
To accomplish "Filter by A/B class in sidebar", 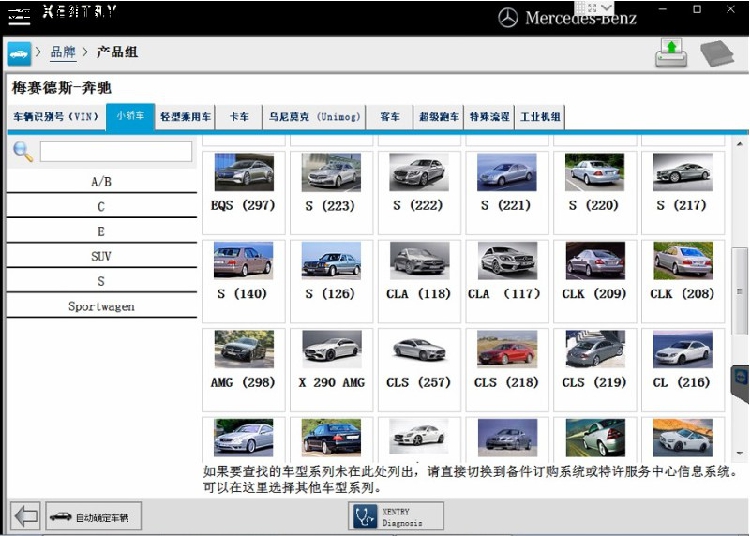I will pyautogui.click(x=101, y=181).
